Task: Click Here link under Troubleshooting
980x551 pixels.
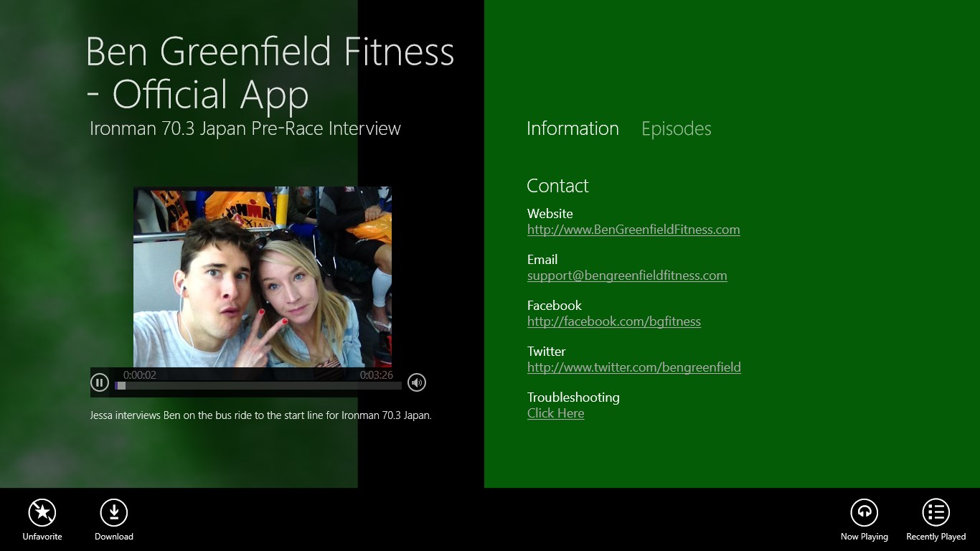Action: pos(555,413)
